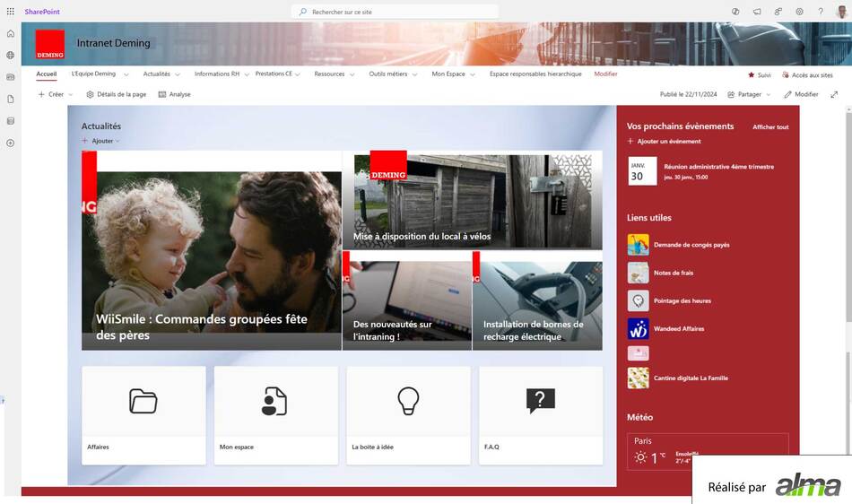Open the Partager dropdown menu
The image size is (852, 504).
point(749,94)
